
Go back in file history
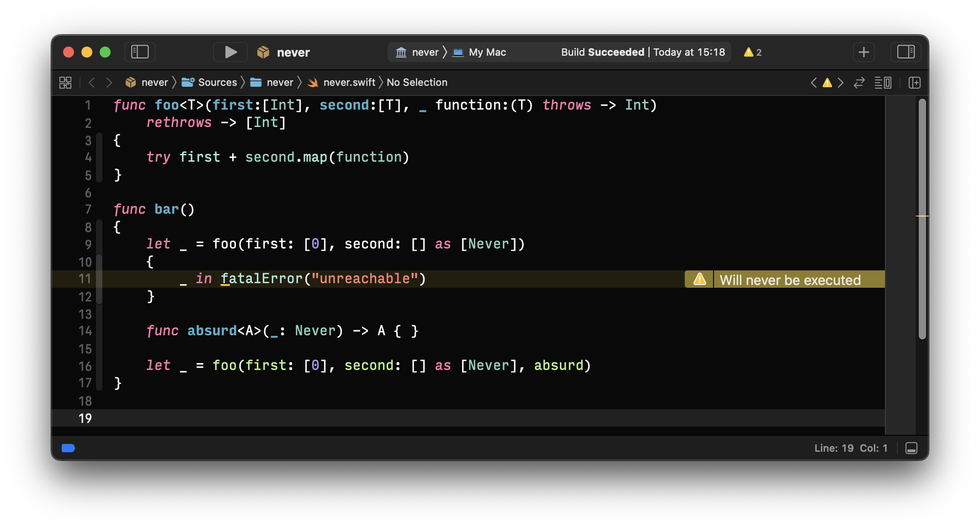pos(92,83)
